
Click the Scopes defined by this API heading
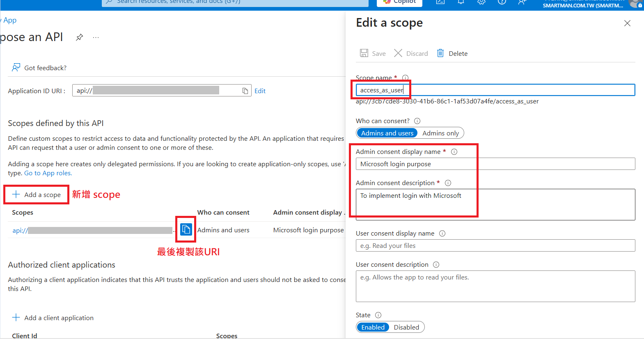pos(56,123)
